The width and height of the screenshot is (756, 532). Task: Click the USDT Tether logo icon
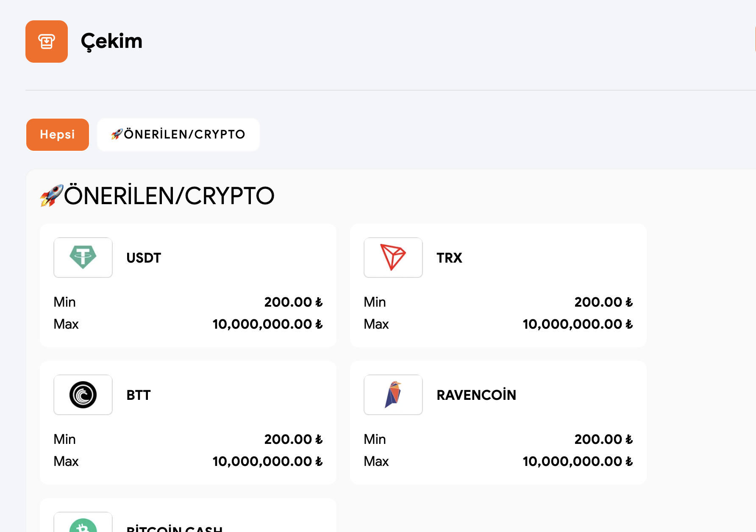[83, 258]
